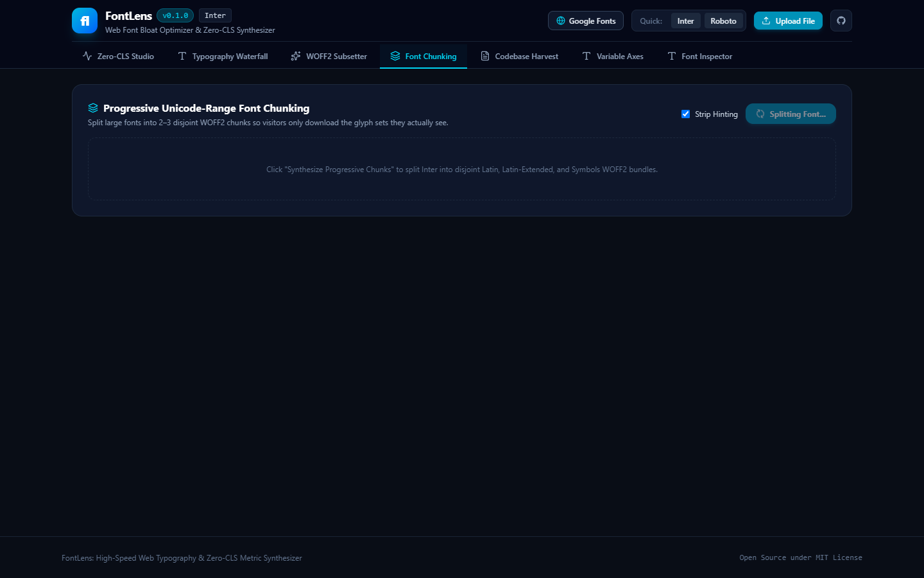Click the Codebase Harvest document icon
Image resolution: width=924 pixels, height=578 pixels.
(485, 56)
